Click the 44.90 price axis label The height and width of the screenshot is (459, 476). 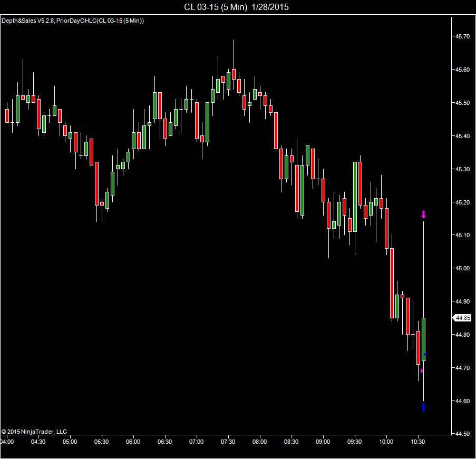(x=462, y=301)
